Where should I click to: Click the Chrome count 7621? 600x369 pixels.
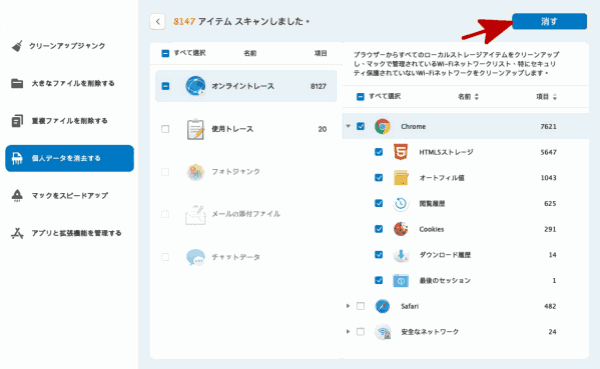548,127
